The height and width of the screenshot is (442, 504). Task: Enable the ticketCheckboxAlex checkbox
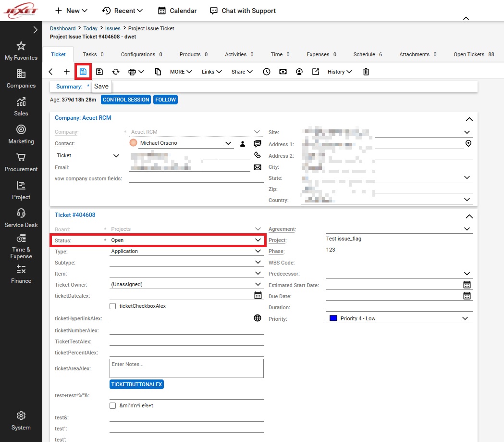pos(113,306)
